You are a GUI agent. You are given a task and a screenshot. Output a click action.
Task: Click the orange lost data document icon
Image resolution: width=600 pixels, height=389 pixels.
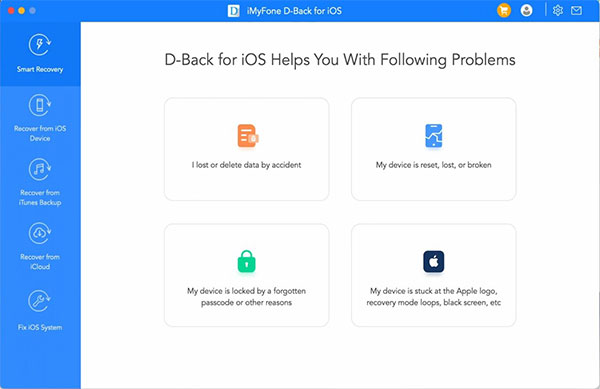[248, 135]
